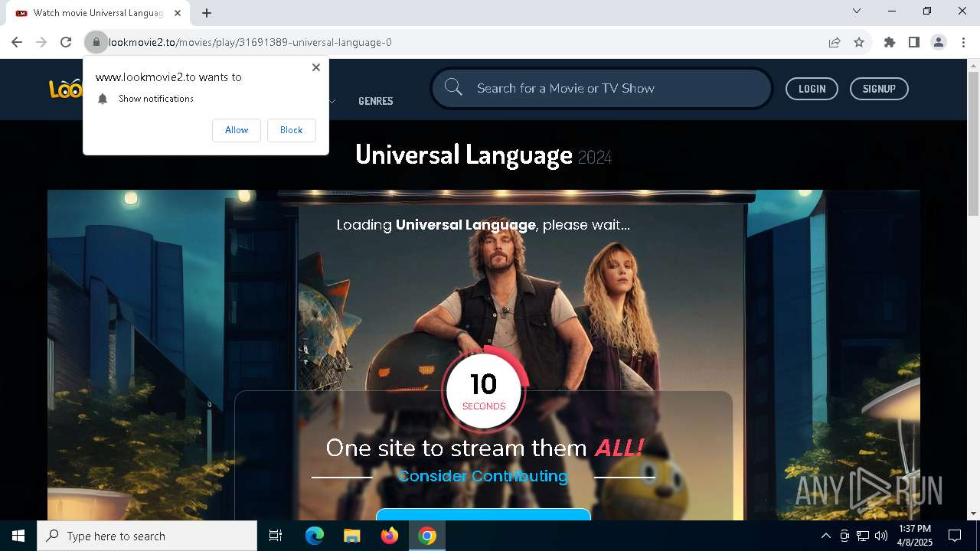Click the search magnifier icon
Image resolution: width=980 pixels, height=551 pixels.
[x=453, y=87]
